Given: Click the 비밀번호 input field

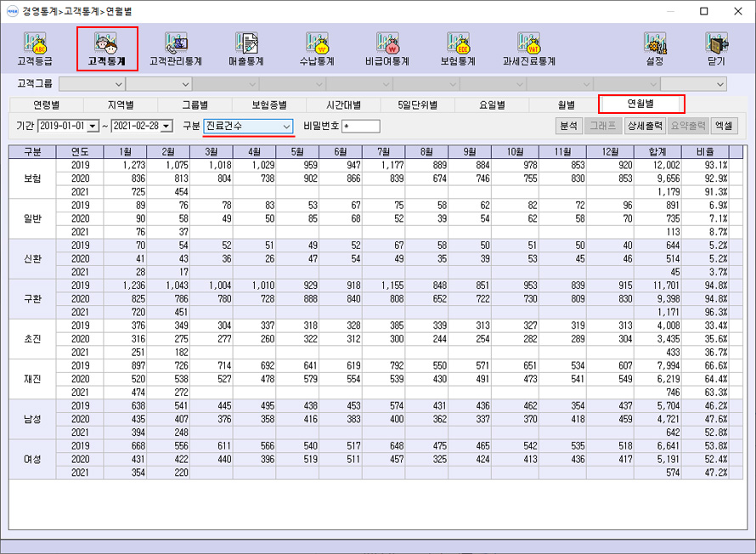Looking at the screenshot, I should tap(360, 127).
